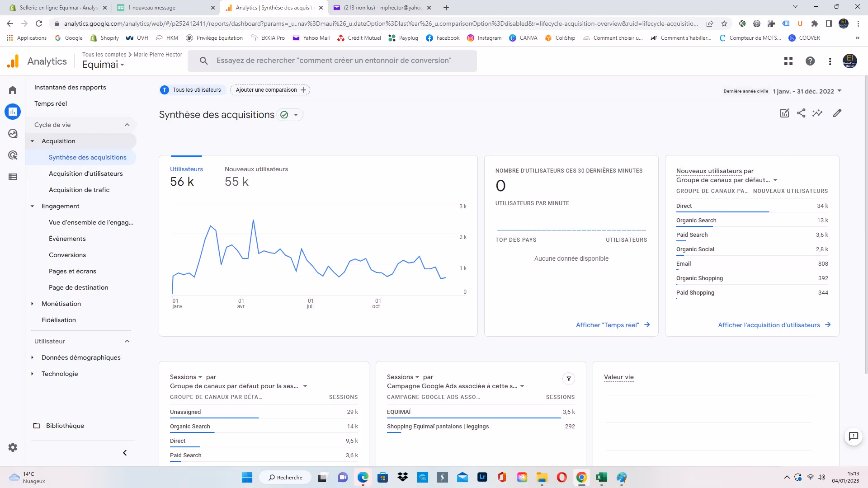The height and width of the screenshot is (488, 868).
Task: Select Acquisition de trafic in sidebar
Action: click(x=79, y=190)
